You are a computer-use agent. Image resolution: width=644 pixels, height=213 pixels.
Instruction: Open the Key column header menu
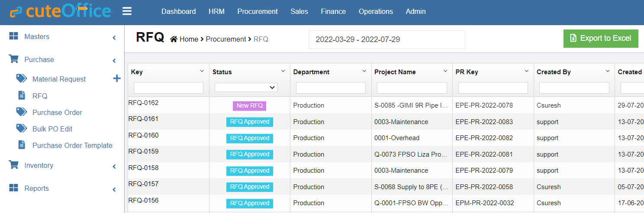tap(202, 71)
